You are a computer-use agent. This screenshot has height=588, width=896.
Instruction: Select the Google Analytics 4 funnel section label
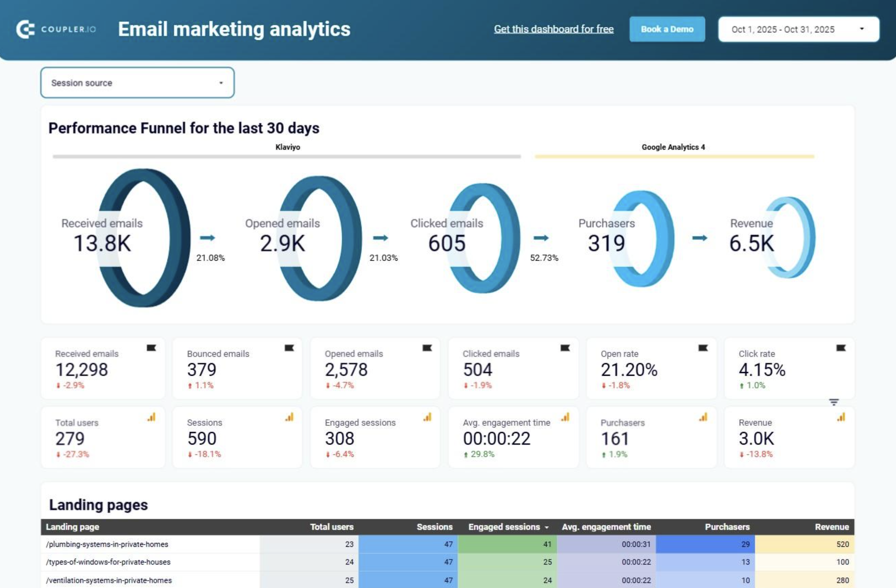point(674,147)
